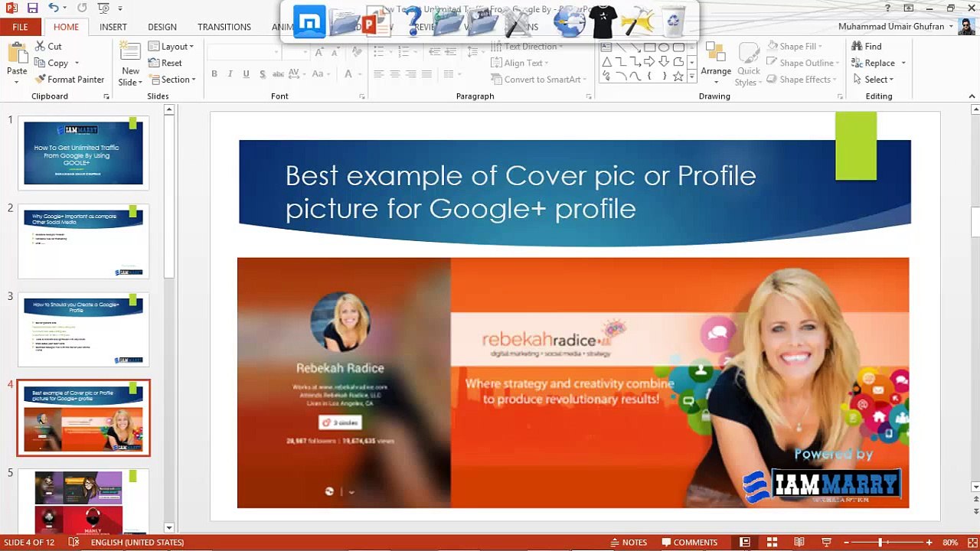
Task: Click the Zoom out minus button
Action: [x=846, y=542]
